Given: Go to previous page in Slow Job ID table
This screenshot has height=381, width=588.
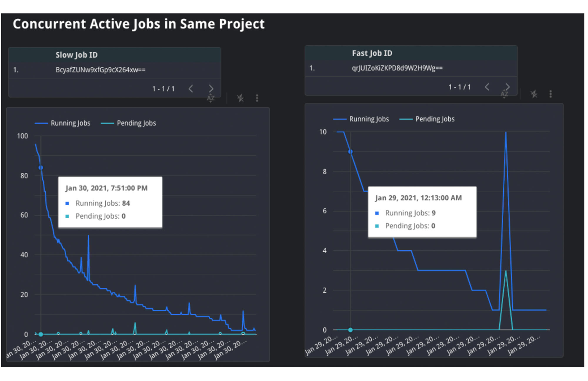Looking at the screenshot, I should coord(191,89).
